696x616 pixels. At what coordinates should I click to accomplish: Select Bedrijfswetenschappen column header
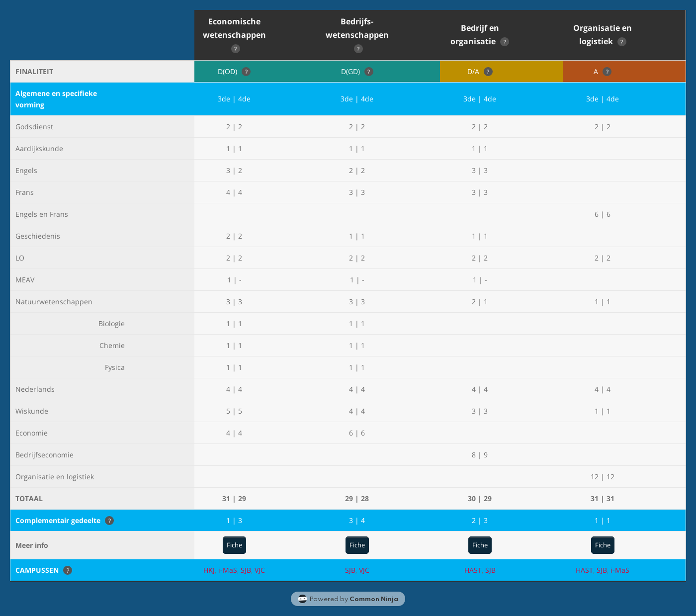click(x=357, y=28)
